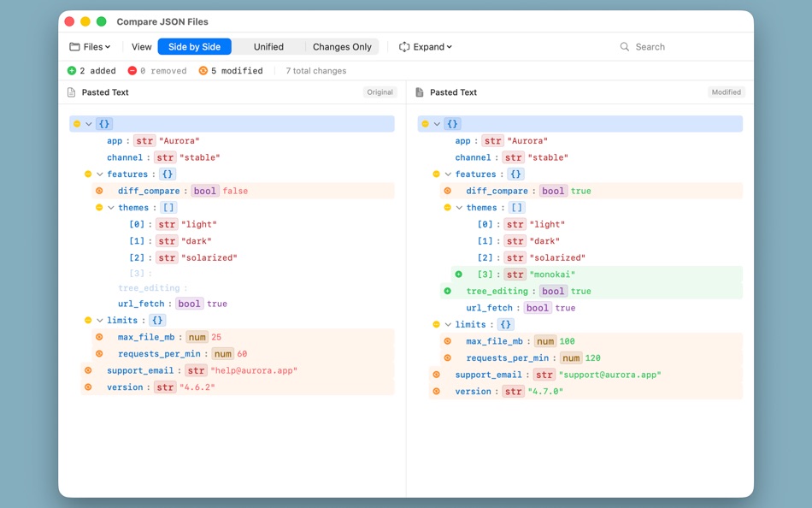Screen dimensions: 812x508
Task: Select "solarized" value in Original pane
Action: point(209,257)
